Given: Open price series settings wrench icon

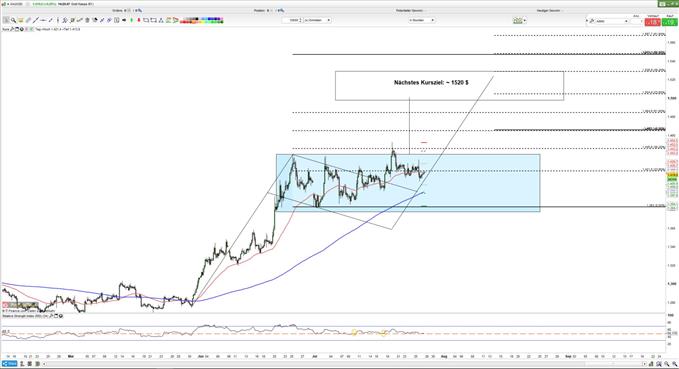Looking at the screenshot, I should [x=12, y=29].
